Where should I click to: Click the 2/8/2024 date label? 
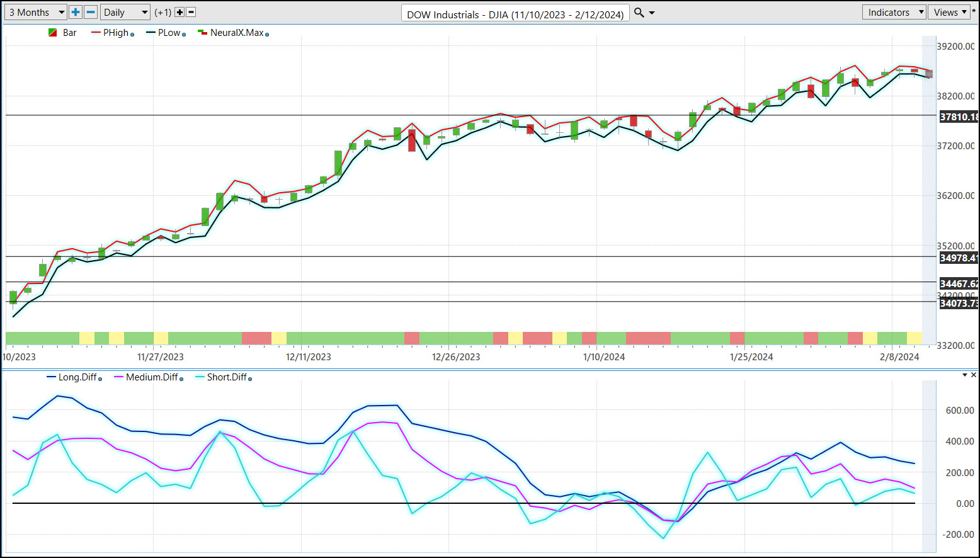[899, 357]
